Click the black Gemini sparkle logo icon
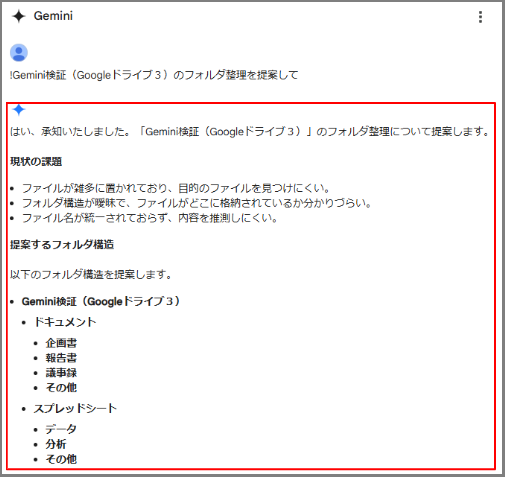The height and width of the screenshot is (477, 505). pyautogui.click(x=19, y=16)
